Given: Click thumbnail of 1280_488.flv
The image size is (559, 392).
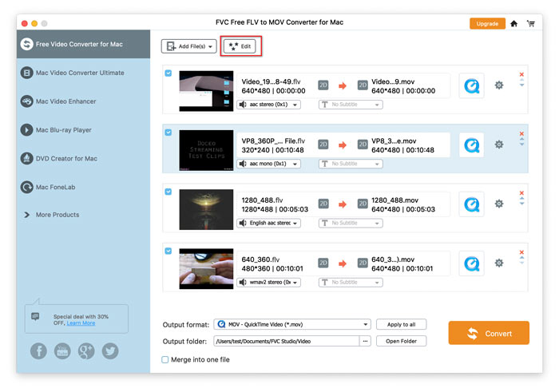Looking at the screenshot, I should pyautogui.click(x=206, y=209).
